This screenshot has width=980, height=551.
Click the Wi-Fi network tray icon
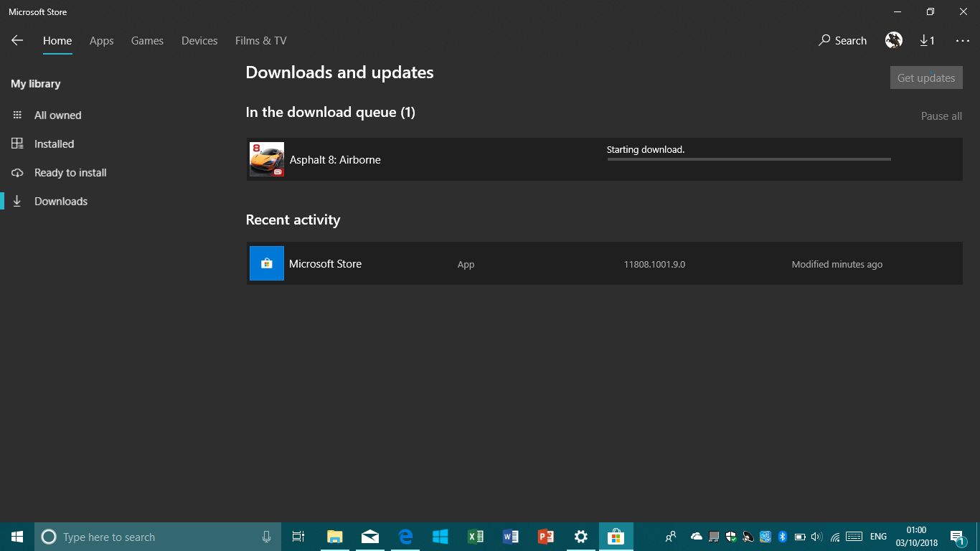click(835, 537)
